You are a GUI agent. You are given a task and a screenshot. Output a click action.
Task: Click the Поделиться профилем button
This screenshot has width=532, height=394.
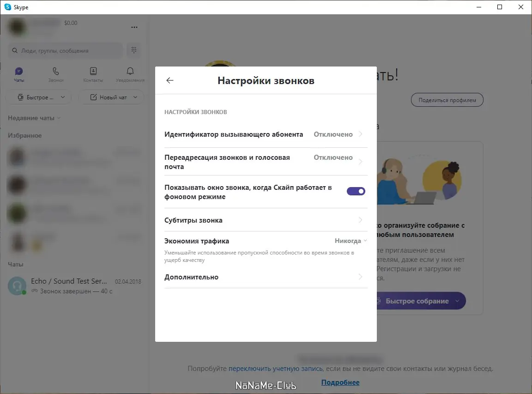447,99
